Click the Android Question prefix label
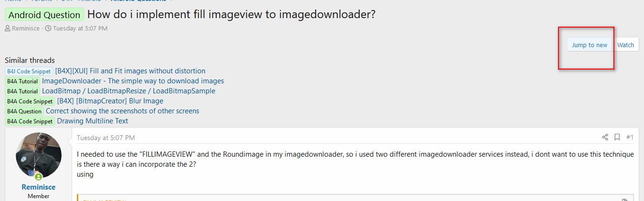The image size is (644, 201). pyautogui.click(x=44, y=15)
